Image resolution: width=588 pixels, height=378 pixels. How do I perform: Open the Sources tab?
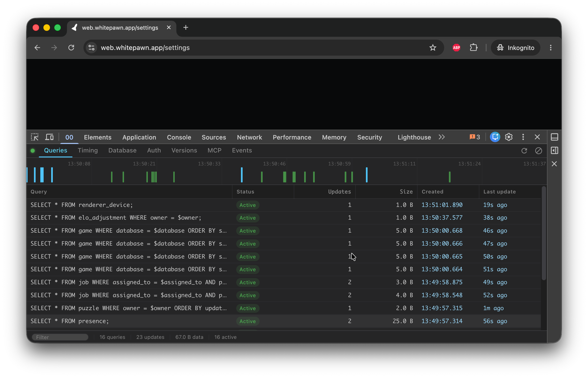tap(214, 137)
